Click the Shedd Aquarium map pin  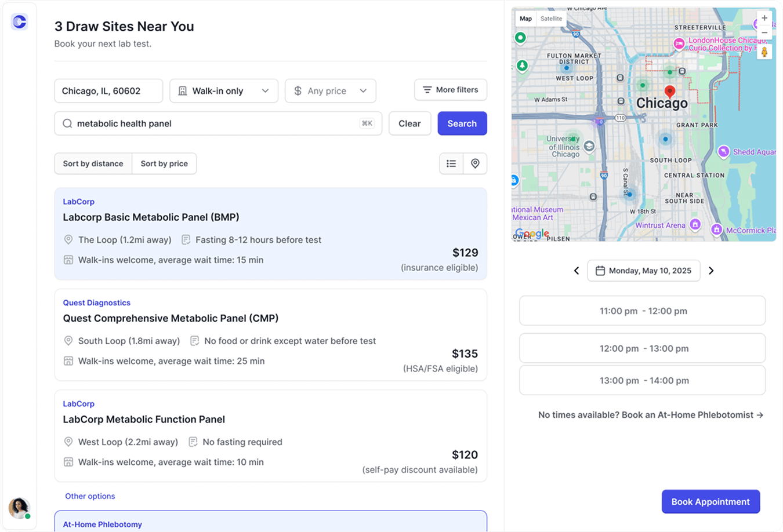(723, 151)
